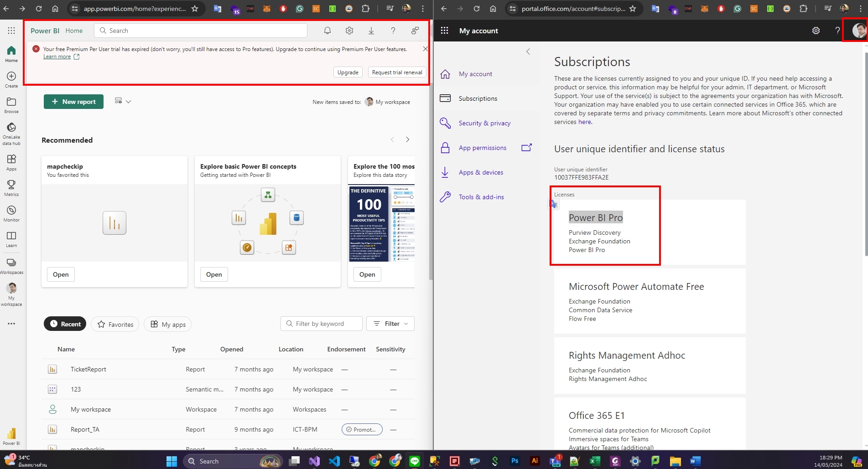Open Power BI settings gear
This screenshot has height=469, width=868.
349,31
